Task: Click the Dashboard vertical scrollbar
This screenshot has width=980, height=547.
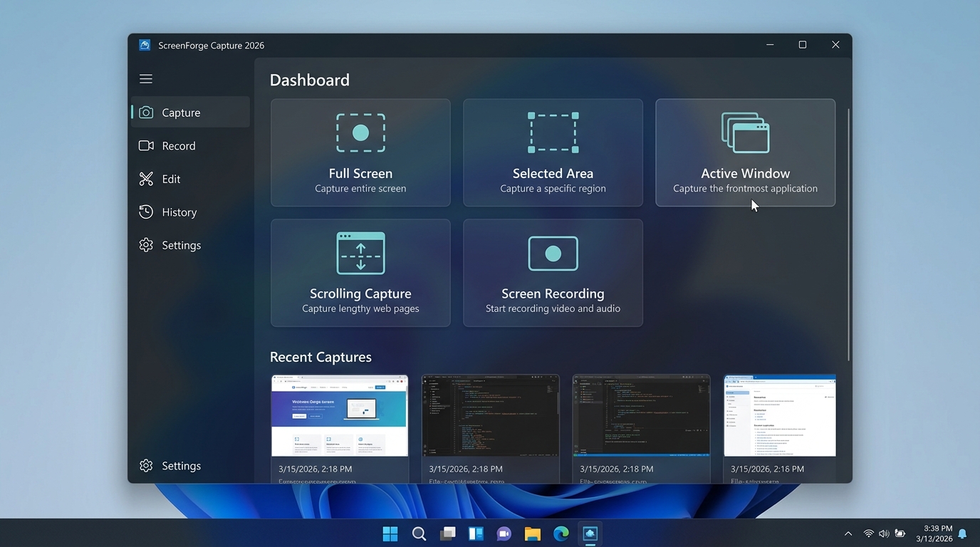Action: pyautogui.click(x=848, y=235)
